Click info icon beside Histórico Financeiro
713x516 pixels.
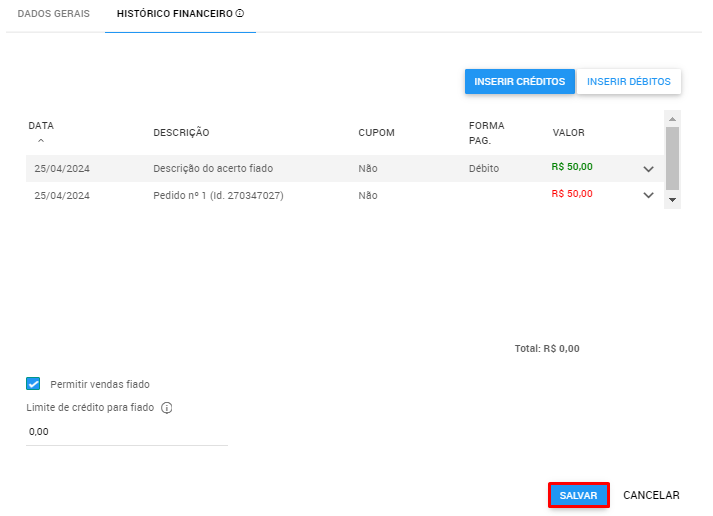pos(240,14)
